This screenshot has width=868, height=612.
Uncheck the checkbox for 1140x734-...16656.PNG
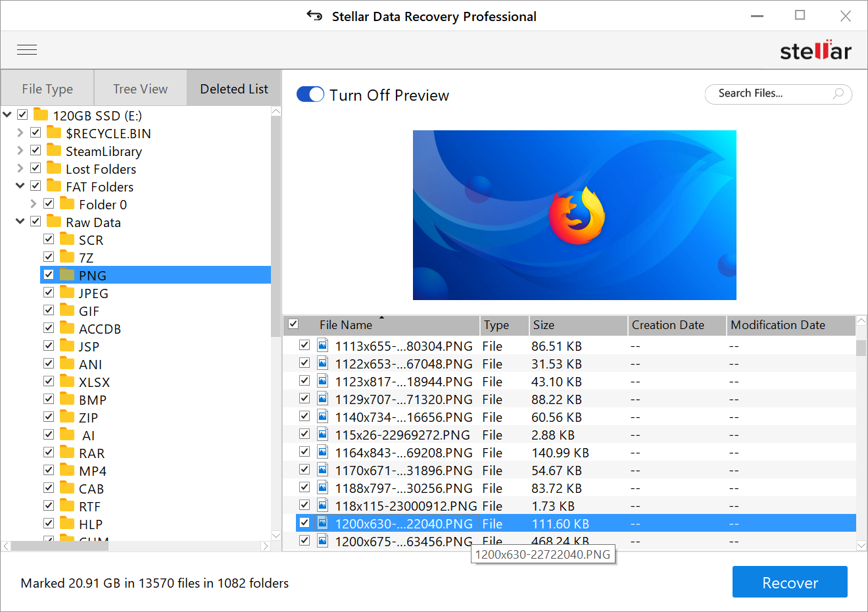tap(304, 416)
